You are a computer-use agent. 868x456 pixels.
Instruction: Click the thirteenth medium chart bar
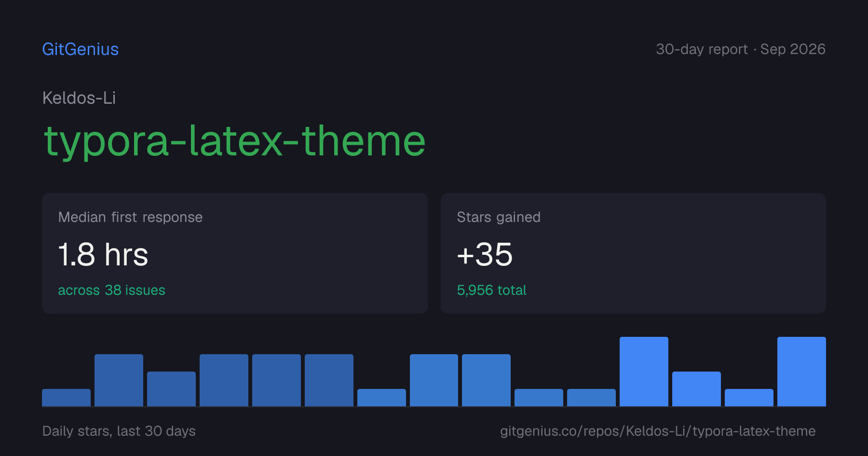click(696, 389)
